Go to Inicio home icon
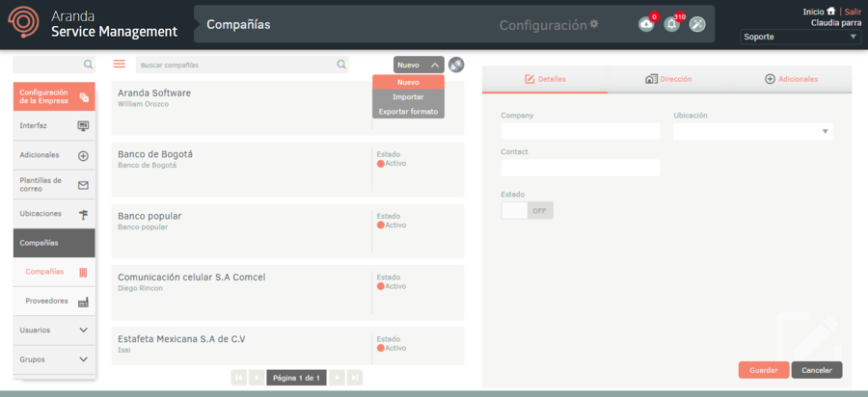 tap(830, 11)
